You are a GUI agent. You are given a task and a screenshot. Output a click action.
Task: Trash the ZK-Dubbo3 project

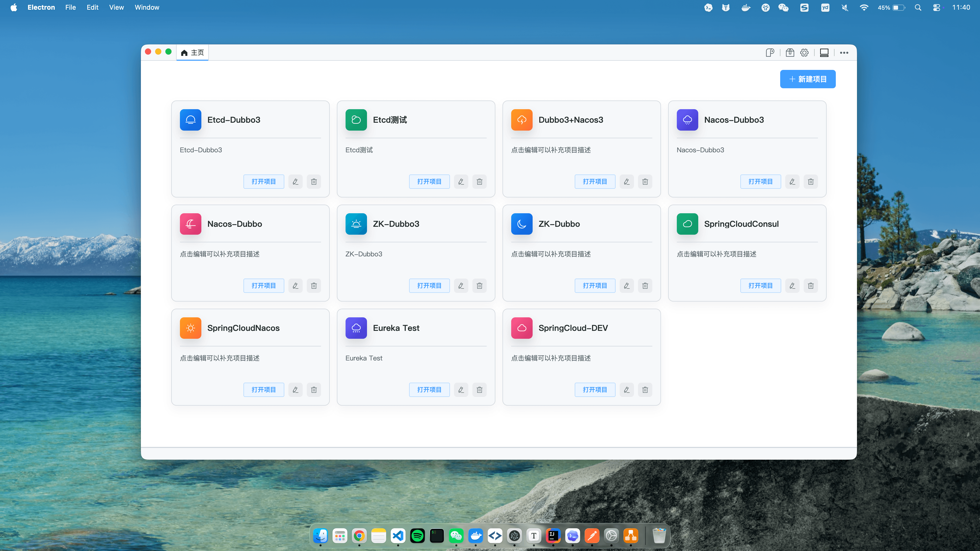click(x=479, y=286)
